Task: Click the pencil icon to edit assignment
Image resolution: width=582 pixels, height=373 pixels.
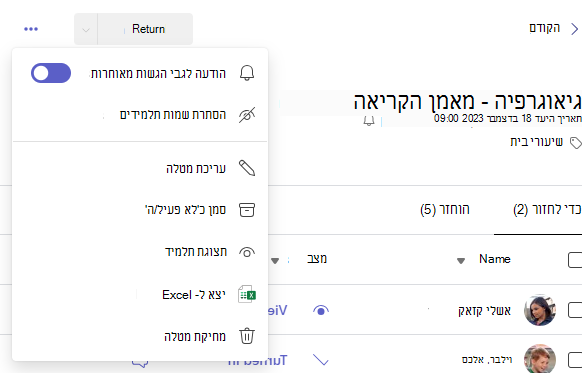Action: 247,168
